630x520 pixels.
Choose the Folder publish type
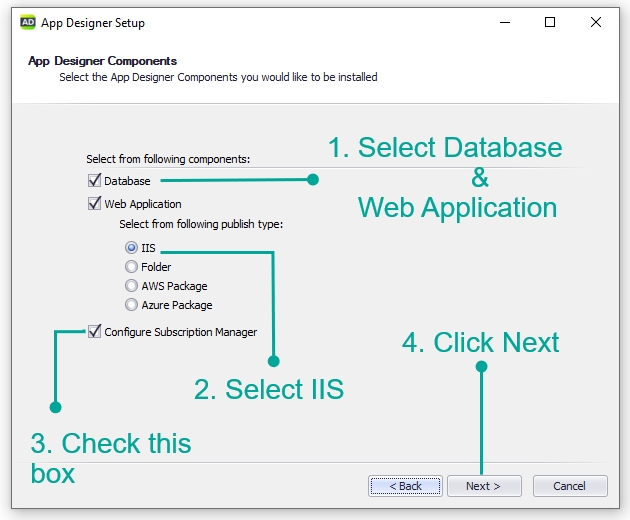131,266
